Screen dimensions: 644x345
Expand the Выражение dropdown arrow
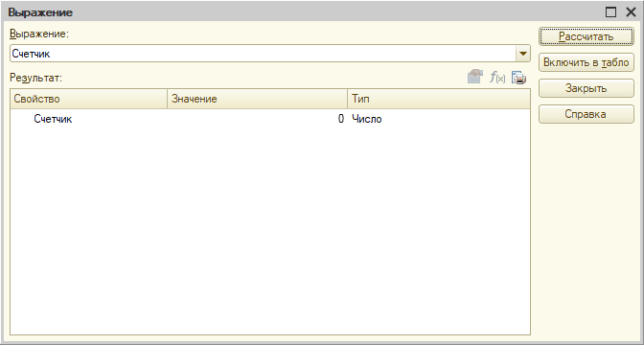pyautogui.click(x=523, y=54)
